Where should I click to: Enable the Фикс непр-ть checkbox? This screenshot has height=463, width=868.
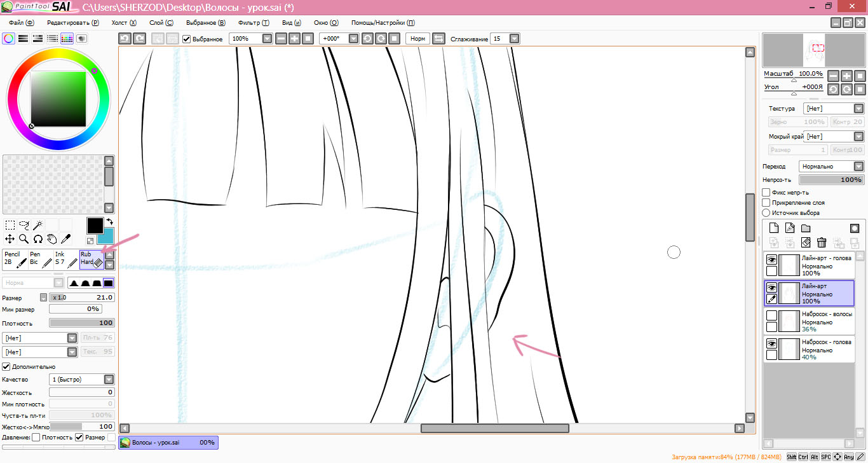click(766, 192)
